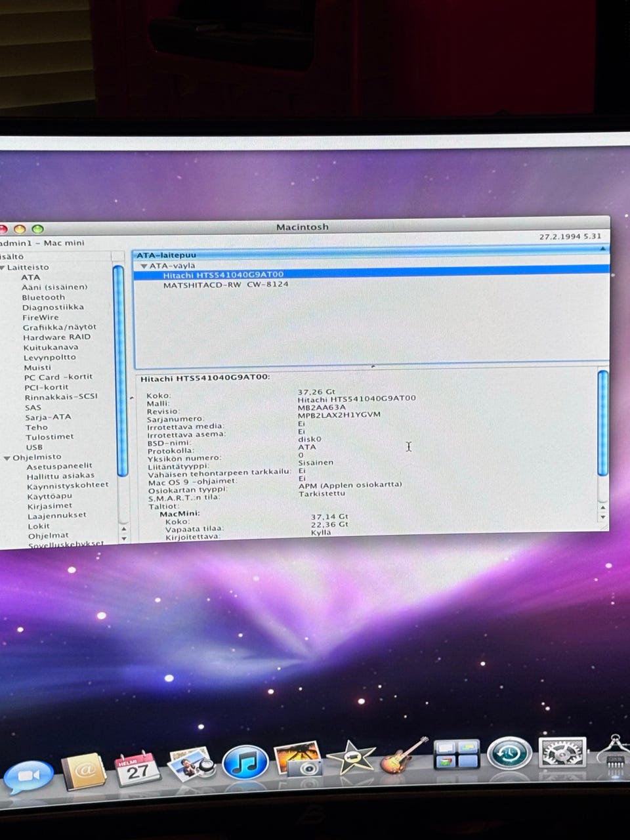The image size is (630, 840).
Task: Click details pane scroll up arrow
Action: pyautogui.click(x=604, y=507)
